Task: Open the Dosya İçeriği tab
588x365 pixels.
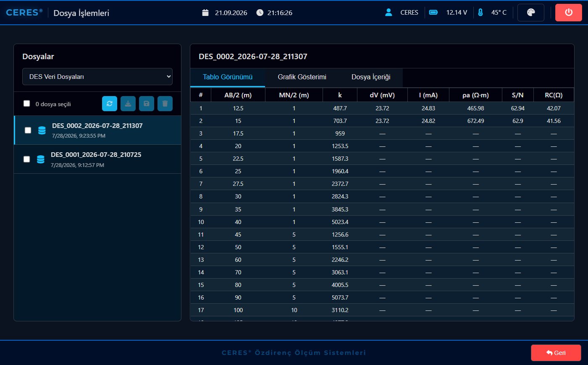Action: (371, 77)
